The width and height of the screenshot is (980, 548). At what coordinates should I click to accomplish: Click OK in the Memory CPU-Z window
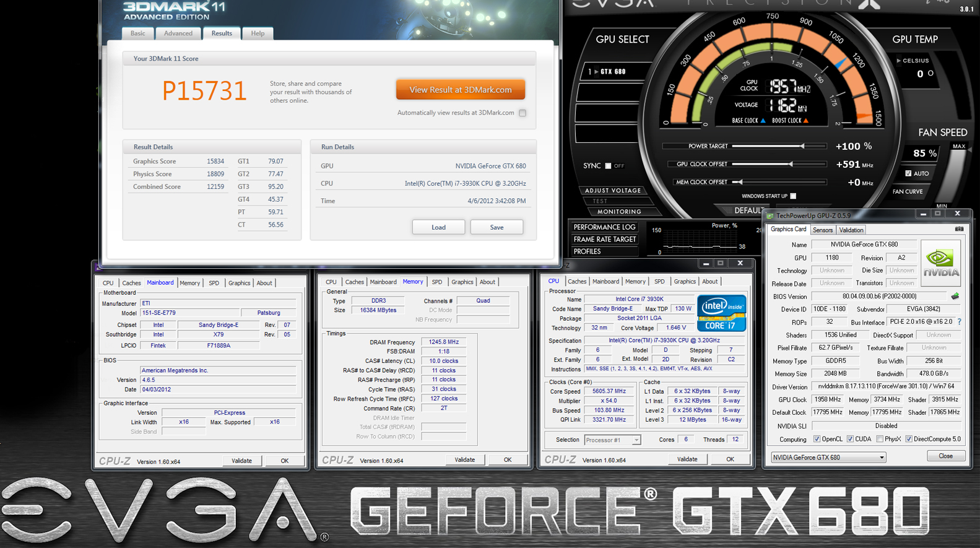coord(508,459)
